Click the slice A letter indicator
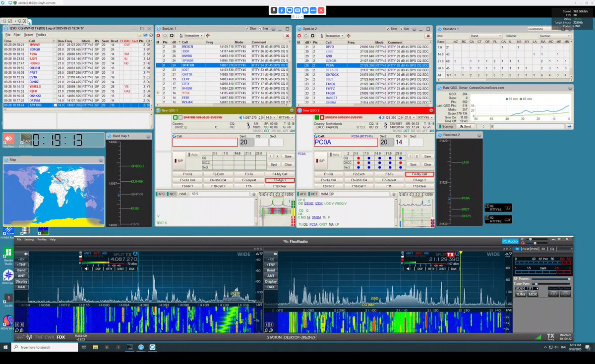This screenshot has height=364, width=595. 135,254
